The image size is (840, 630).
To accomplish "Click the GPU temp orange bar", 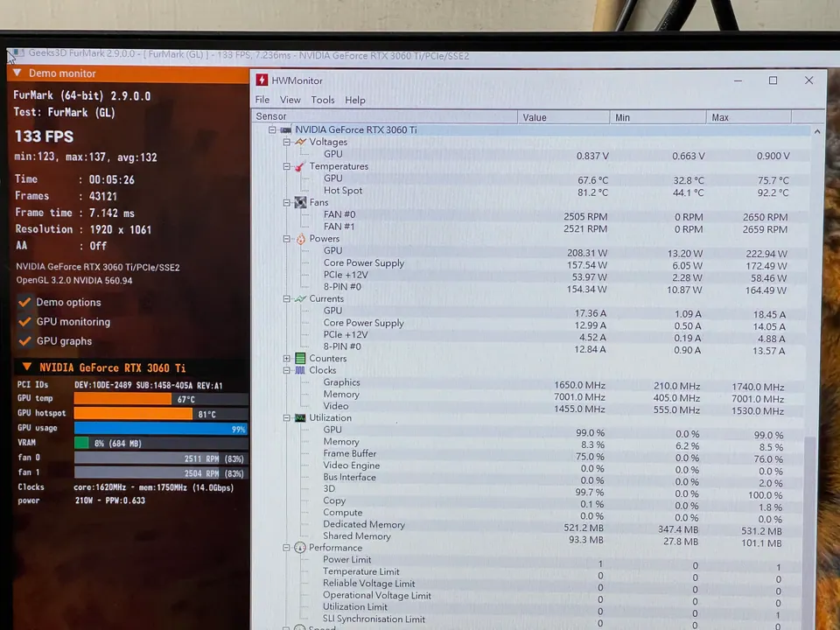I will point(122,399).
